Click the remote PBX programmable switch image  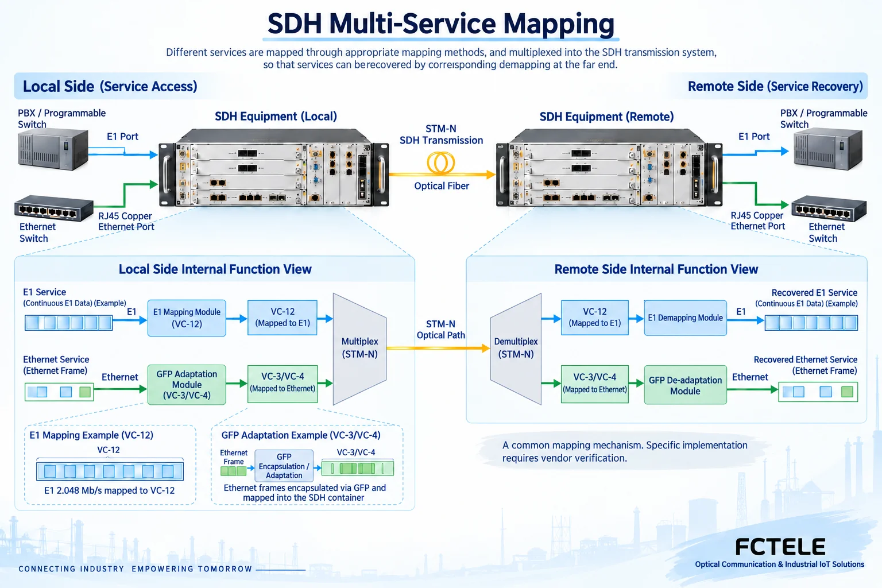(x=828, y=149)
